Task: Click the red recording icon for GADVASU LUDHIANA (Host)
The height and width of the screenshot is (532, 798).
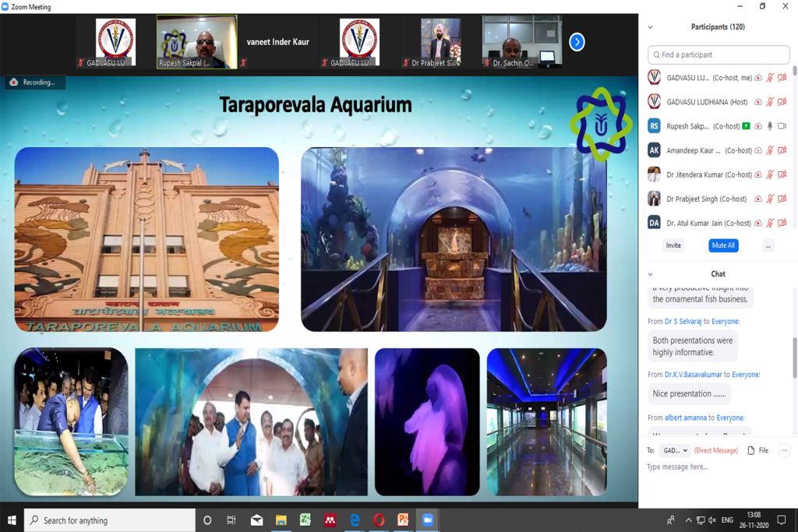Action: coord(757,102)
